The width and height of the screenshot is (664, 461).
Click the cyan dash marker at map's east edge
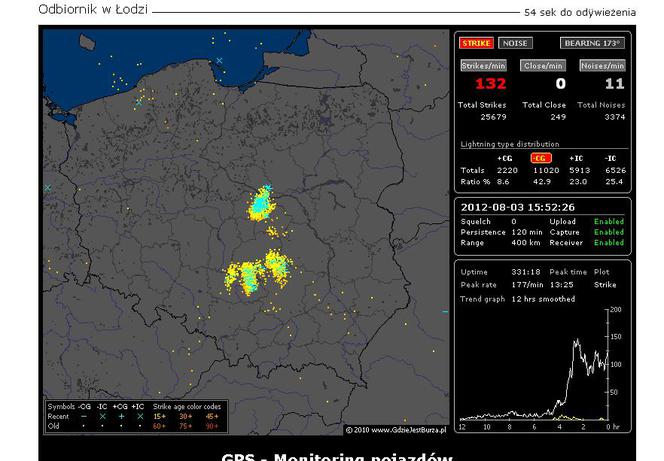tap(445, 312)
